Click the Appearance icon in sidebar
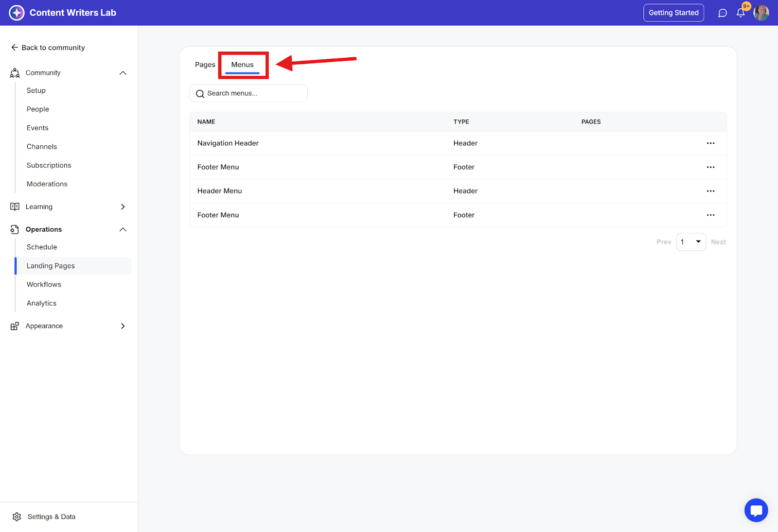The height and width of the screenshot is (532, 778). pos(15,326)
